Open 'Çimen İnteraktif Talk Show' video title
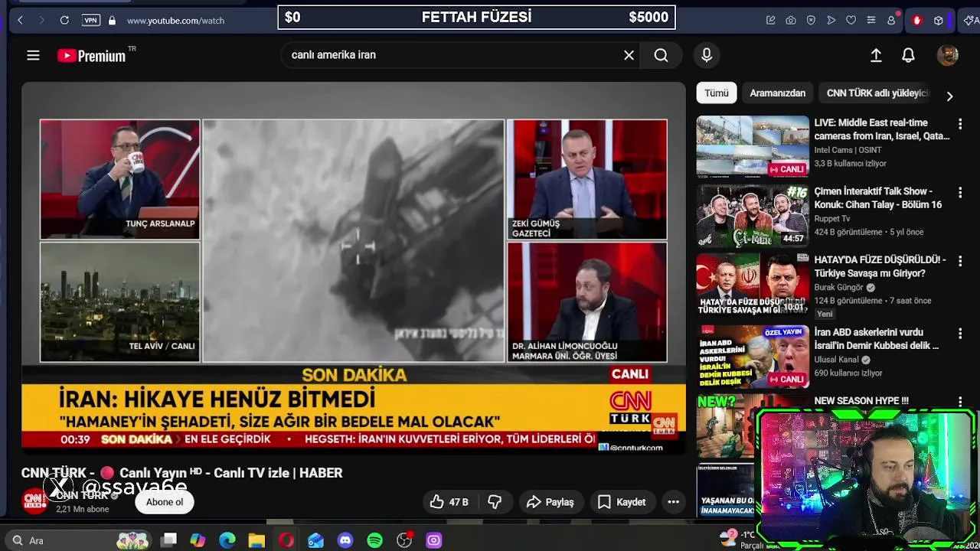980x551 pixels. pos(878,197)
